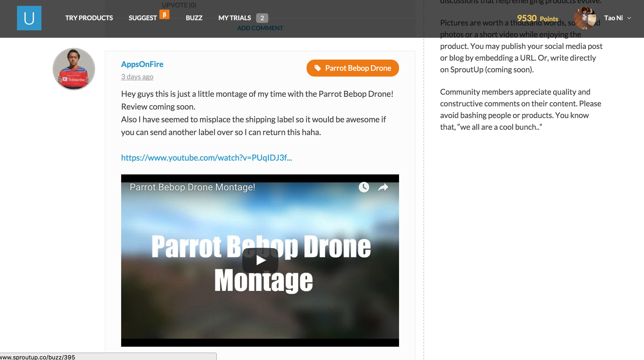This screenshot has height=360, width=644.
Task: Open the Tao Ni account dropdown name
Action: coord(613,18)
